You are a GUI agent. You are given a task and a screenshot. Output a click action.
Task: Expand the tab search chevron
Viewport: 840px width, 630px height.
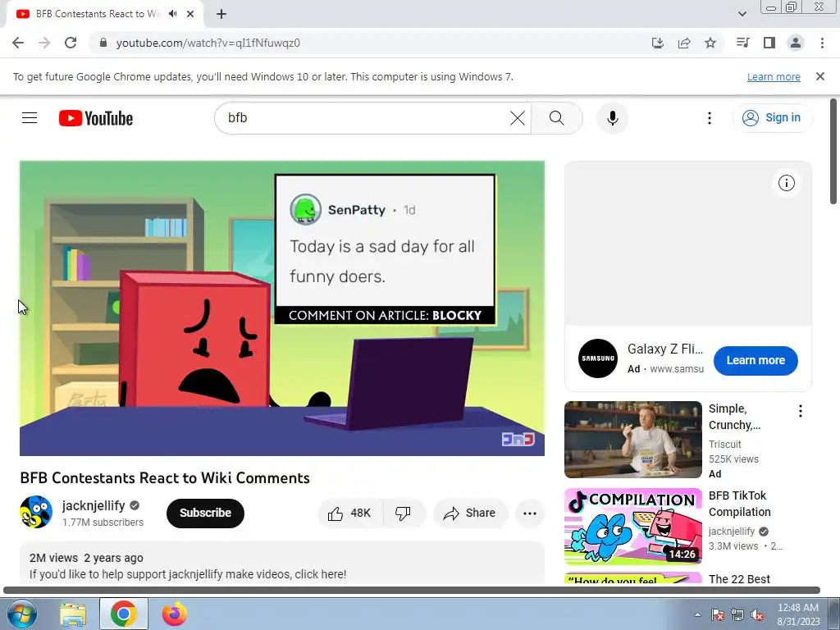pos(742,14)
